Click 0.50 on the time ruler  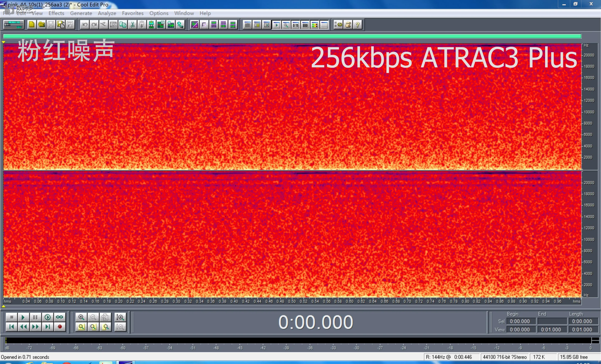292,301
